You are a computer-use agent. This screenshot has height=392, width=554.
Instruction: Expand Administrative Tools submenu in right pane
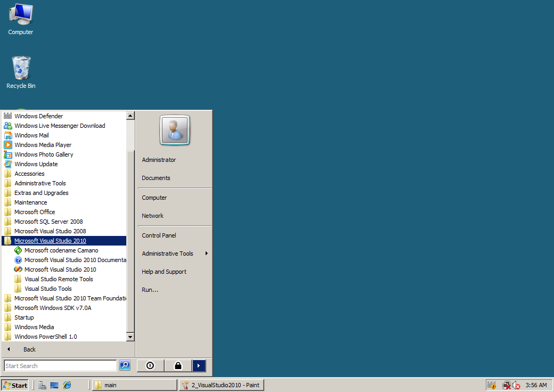click(175, 254)
